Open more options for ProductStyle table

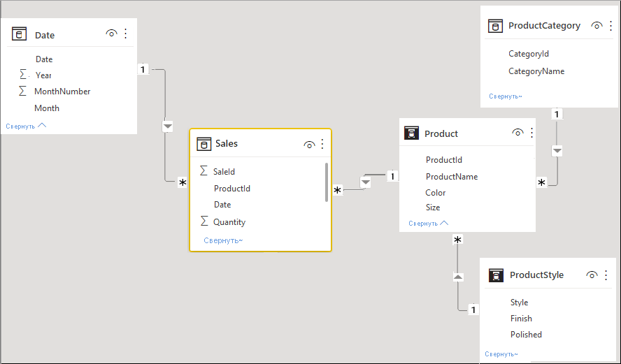(606, 275)
